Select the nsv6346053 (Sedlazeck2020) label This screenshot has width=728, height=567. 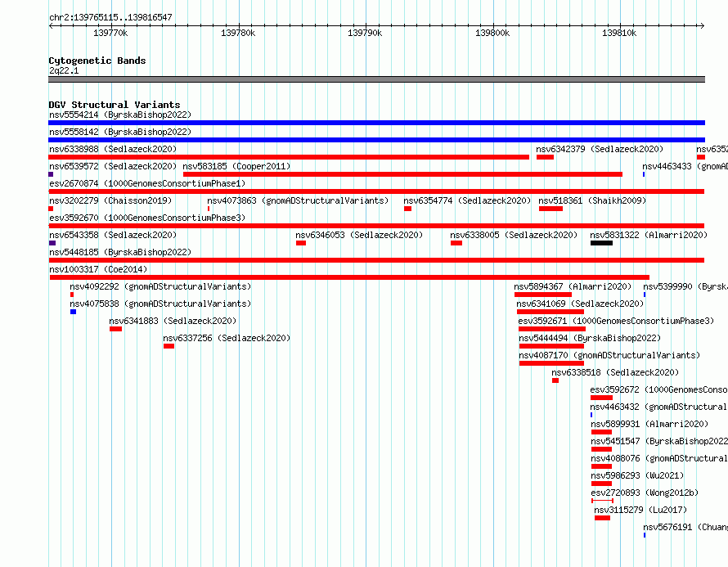[359, 235]
